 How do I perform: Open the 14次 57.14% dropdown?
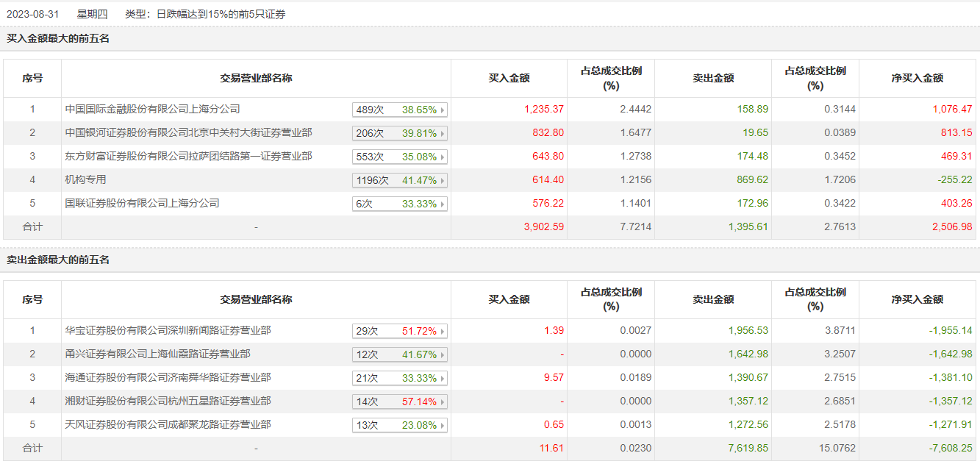[x=443, y=402]
